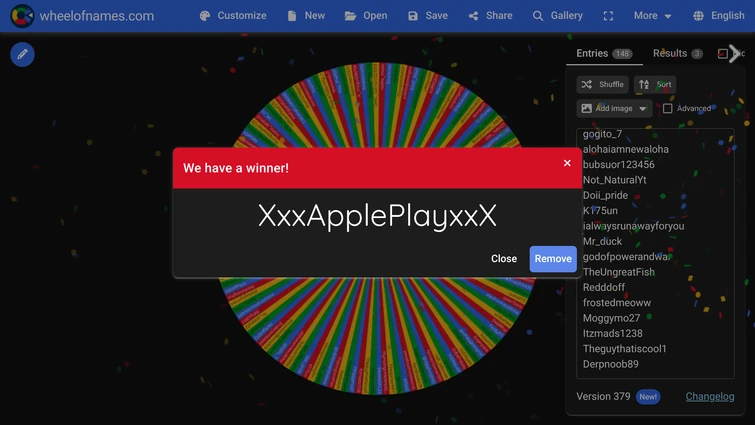Close the winner dialog with X
Image resolution: width=755 pixels, height=425 pixels.
567,163
